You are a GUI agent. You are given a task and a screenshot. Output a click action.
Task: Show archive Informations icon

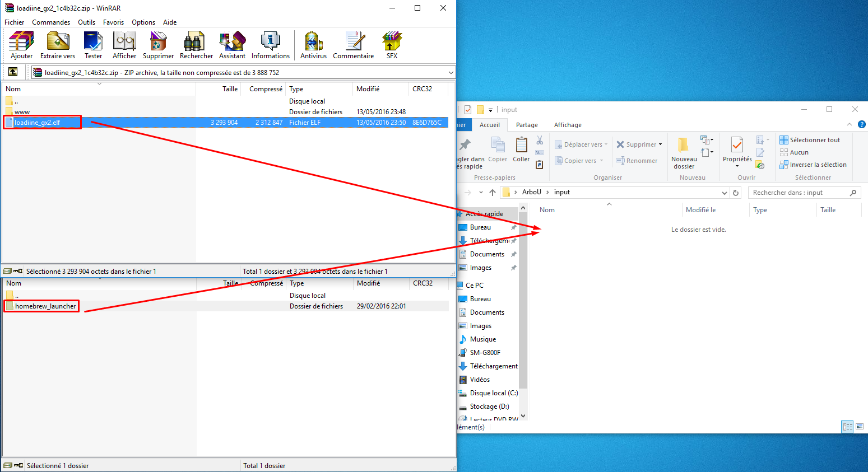coord(271,42)
